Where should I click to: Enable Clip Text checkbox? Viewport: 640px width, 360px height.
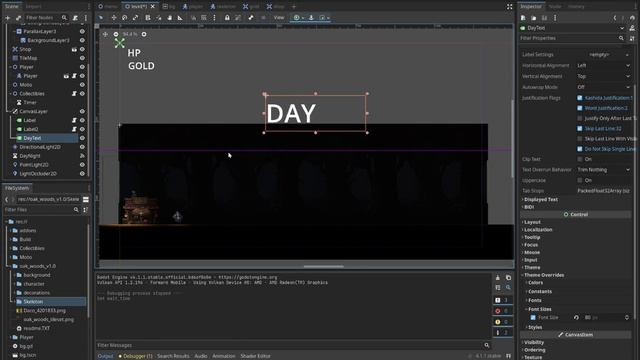point(580,159)
